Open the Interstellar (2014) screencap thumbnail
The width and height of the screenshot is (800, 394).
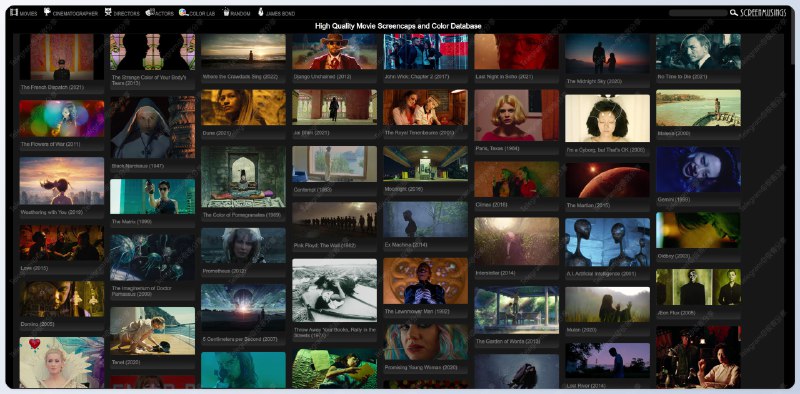click(517, 241)
